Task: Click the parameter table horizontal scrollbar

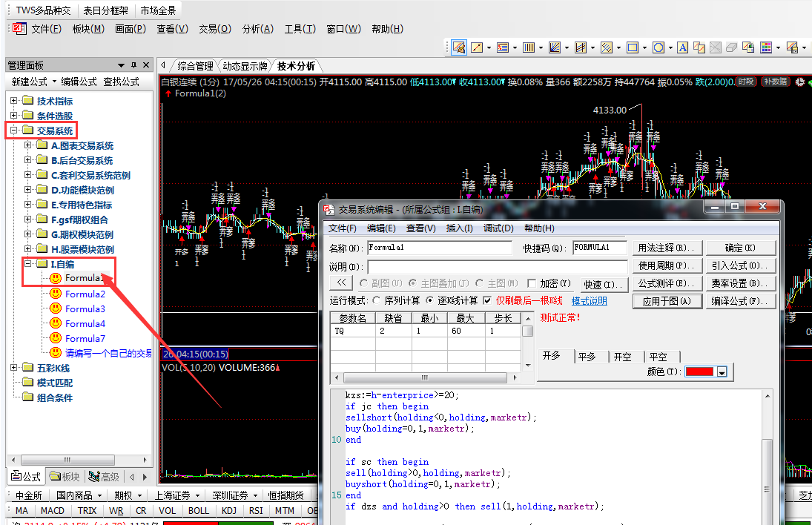Action: click(425, 377)
